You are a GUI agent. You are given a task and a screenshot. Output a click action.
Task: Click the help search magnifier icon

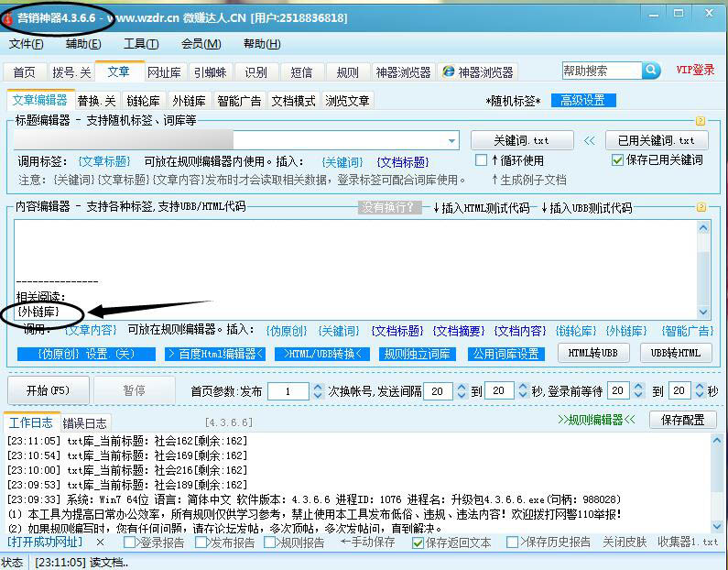pyautogui.click(x=650, y=71)
